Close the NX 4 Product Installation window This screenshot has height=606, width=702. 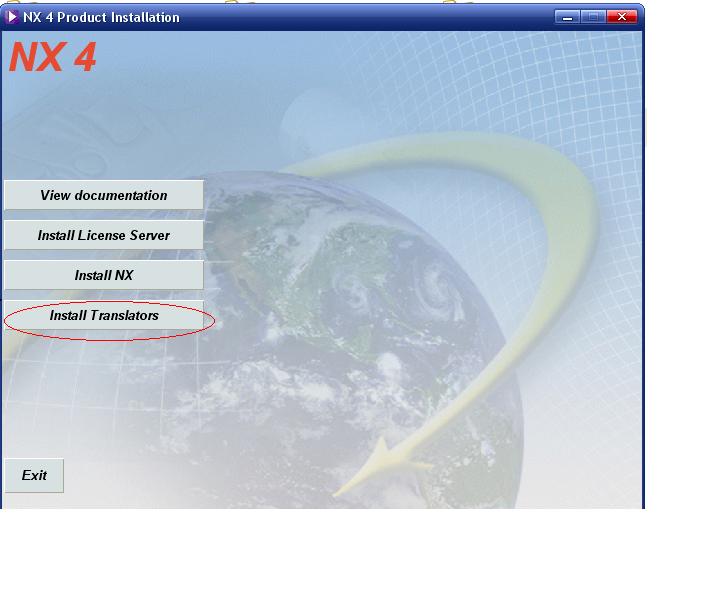click(x=622, y=17)
